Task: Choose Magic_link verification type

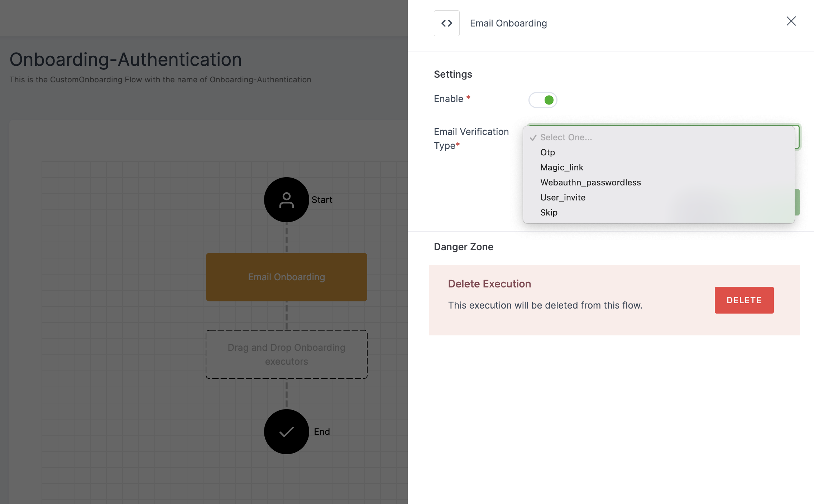Action: click(659, 167)
